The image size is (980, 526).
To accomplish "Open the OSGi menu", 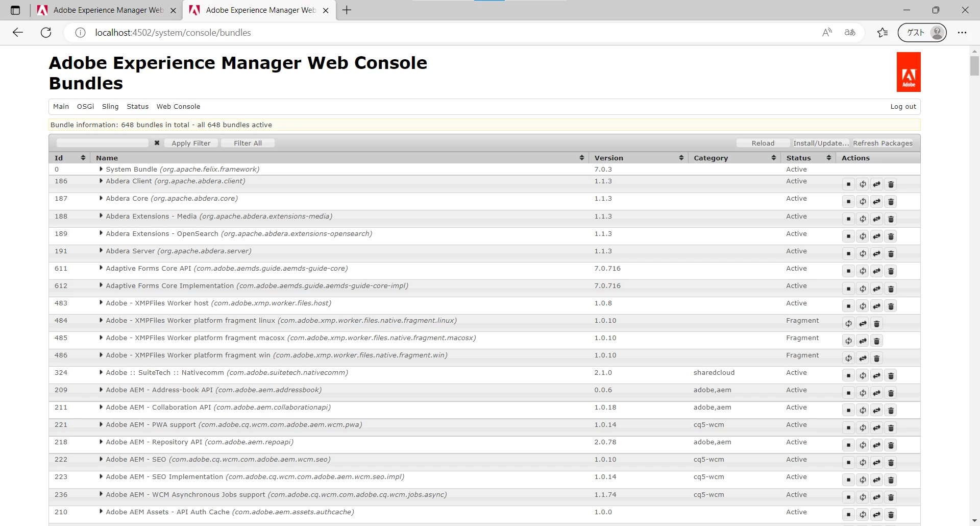I will (x=86, y=107).
